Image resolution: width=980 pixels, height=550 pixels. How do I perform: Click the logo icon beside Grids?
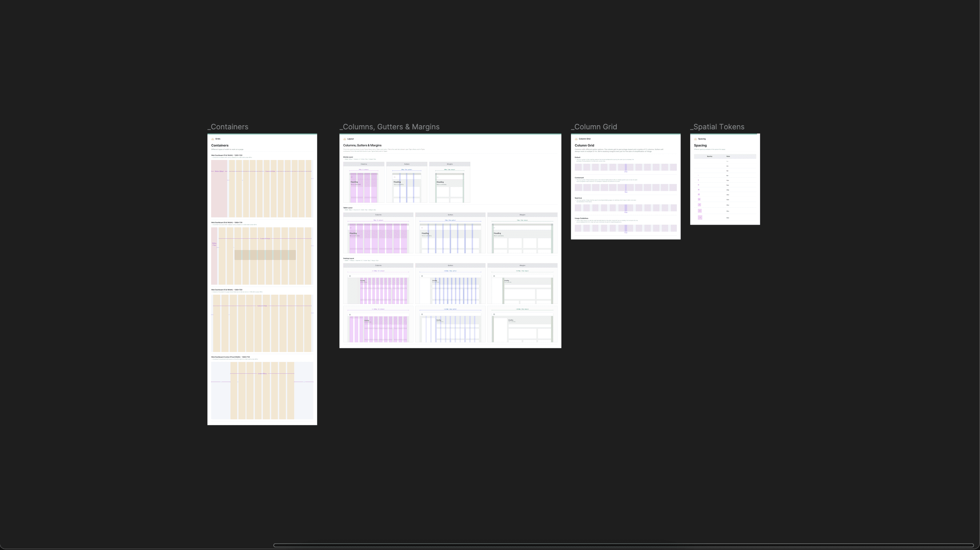(213, 139)
